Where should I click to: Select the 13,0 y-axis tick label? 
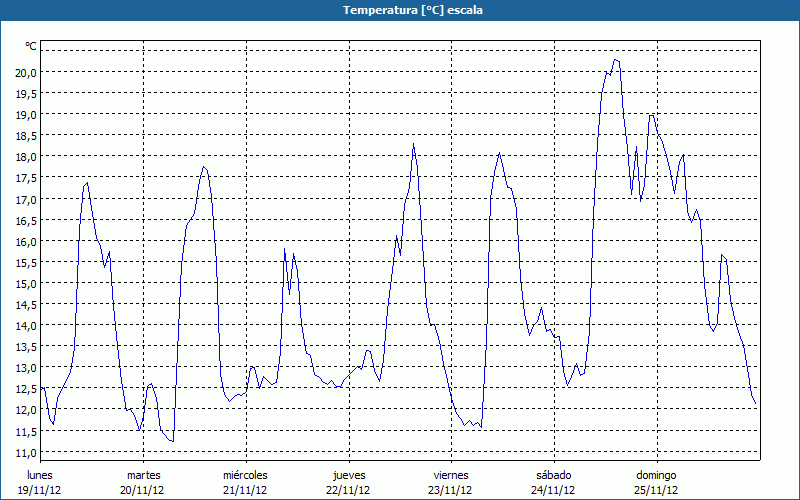click(x=25, y=368)
